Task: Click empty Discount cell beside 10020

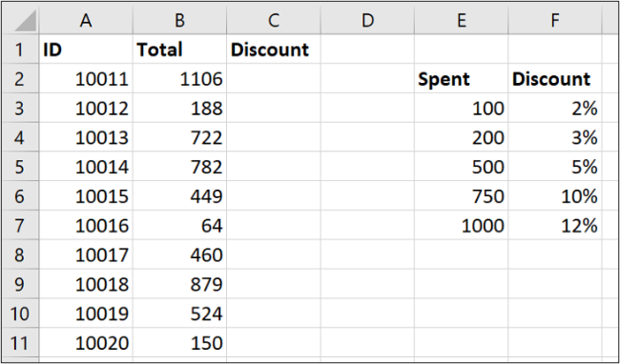Action: (x=274, y=342)
